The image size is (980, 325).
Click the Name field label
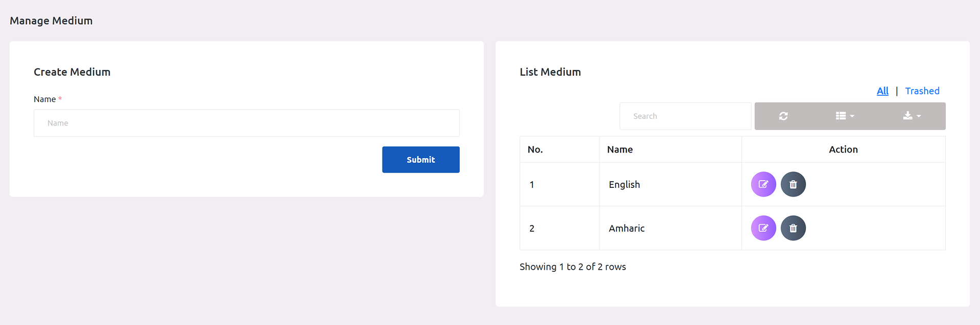45,99
